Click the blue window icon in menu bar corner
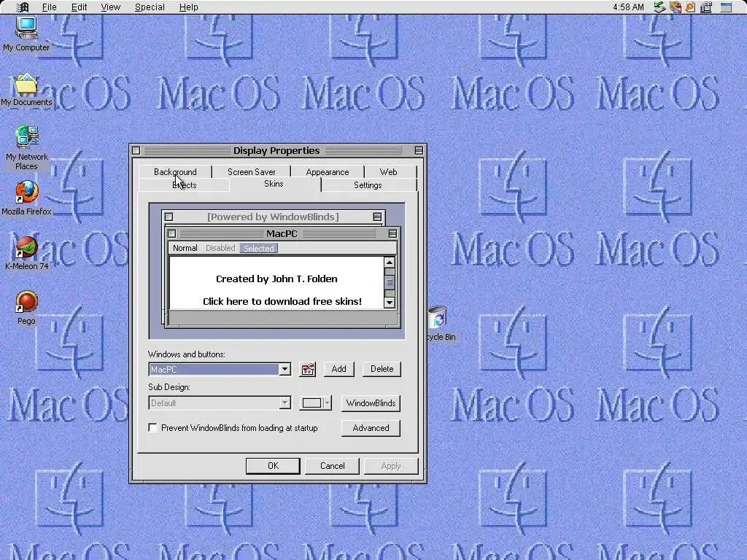 pos(726,7)
